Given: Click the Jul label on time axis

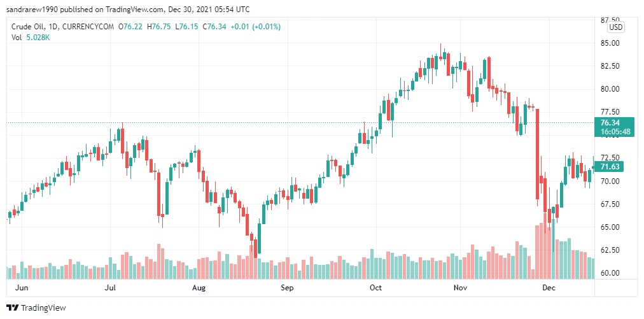Looking at the screenshot, I should click(110, 288).
